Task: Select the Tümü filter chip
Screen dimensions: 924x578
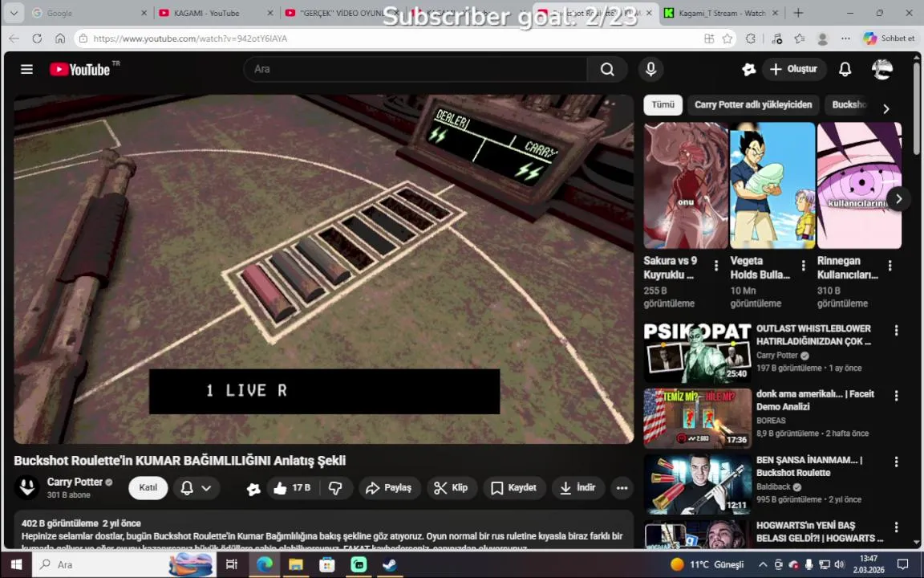Action: point(663,104)
